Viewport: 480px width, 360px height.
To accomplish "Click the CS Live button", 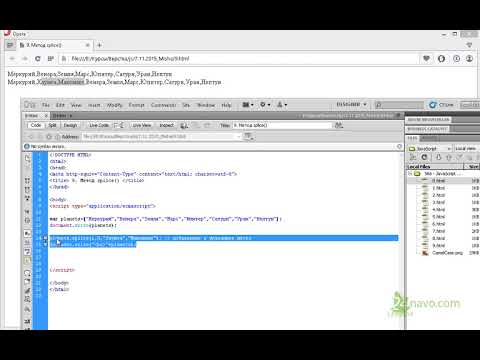I will tap(442, 105).
